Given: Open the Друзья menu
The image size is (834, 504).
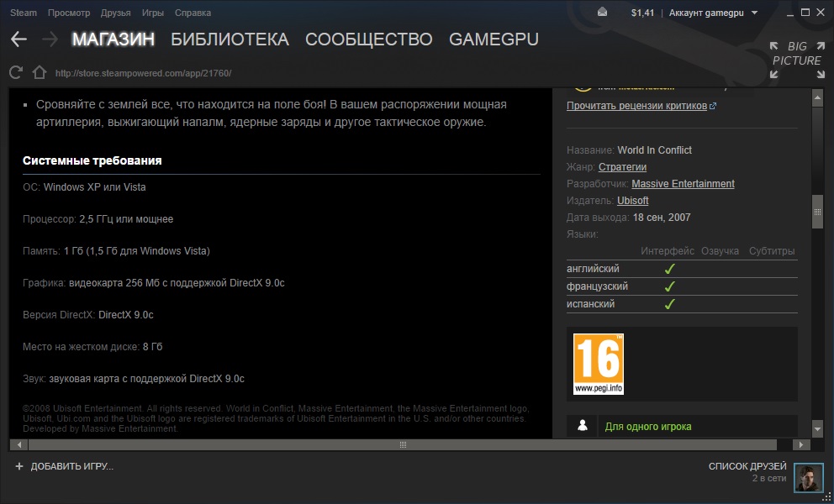Looking at the screenshot, I should tap(116, 13).
